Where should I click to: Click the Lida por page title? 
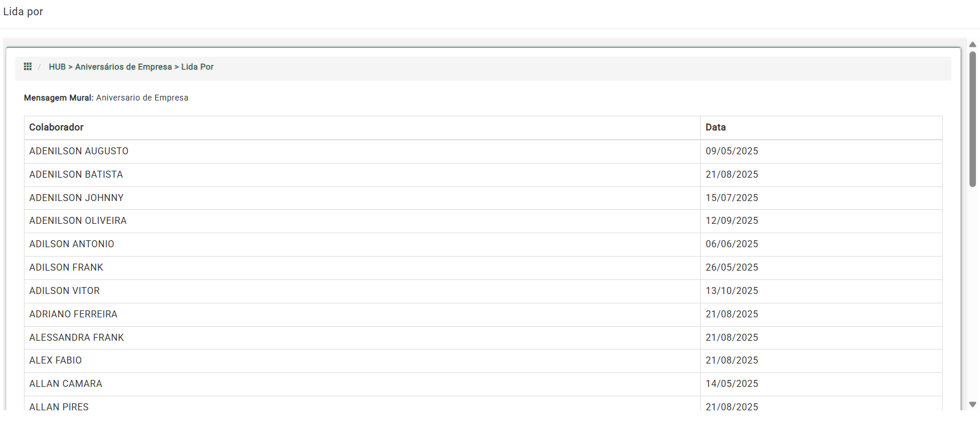pyautogui.click(x=23, y=12)
